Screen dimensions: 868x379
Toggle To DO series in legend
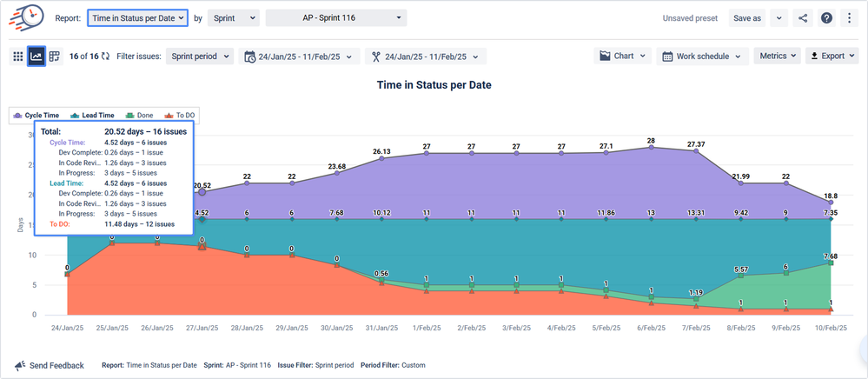click(x=180, y=116)
